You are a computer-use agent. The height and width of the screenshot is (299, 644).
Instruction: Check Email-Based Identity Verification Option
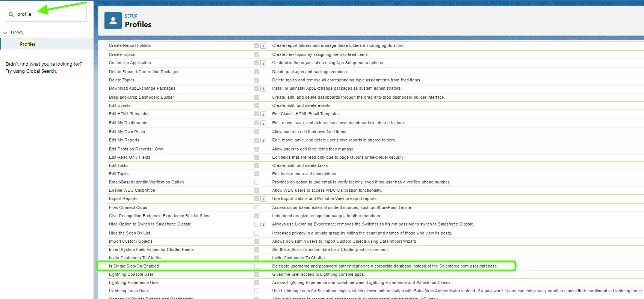257,182
